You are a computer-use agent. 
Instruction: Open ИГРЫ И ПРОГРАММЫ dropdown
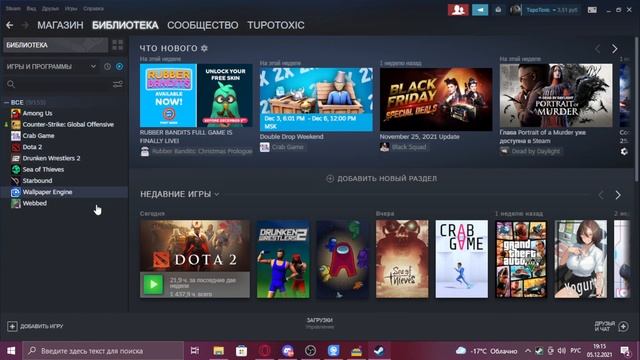[51, 67]
